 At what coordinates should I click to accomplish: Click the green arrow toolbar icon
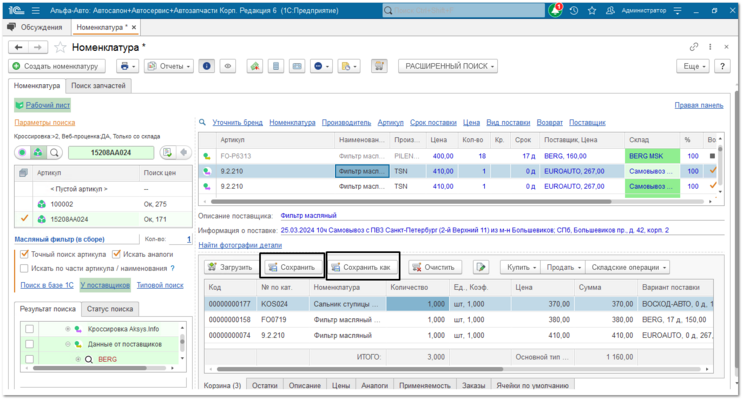click(x=255, y=66)
